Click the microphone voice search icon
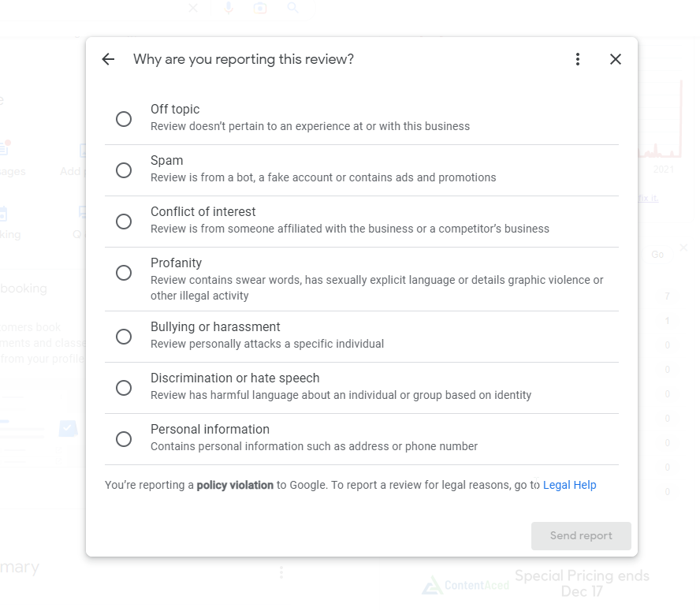The width and height of the screenshot is (700, 611). coord(229,8)
